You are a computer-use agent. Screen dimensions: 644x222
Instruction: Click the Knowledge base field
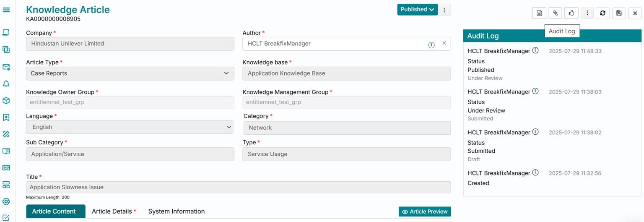coord(347,73)
